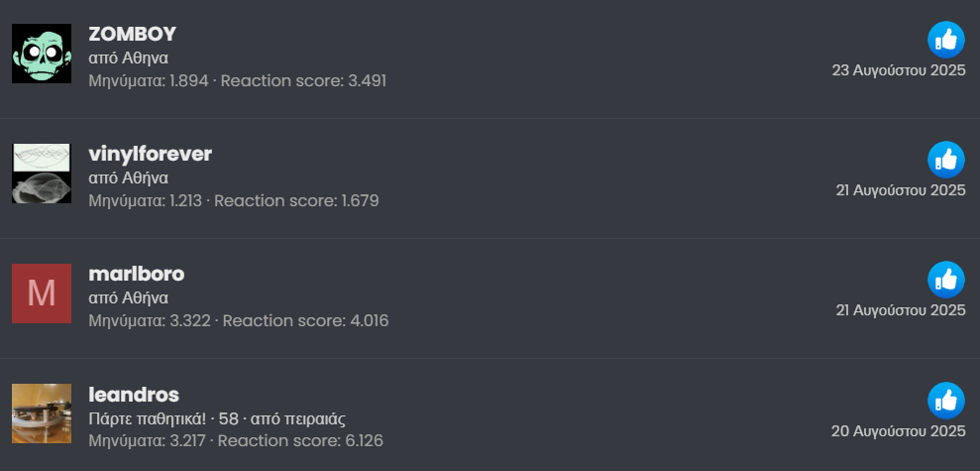Open the ZOMBOY username link
This screenshot has height=471, width=980.
coord(132,35)
